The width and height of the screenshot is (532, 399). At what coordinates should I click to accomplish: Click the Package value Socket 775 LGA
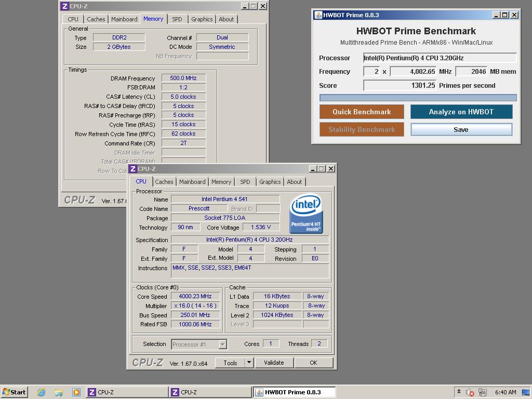(x=225, y=218)
